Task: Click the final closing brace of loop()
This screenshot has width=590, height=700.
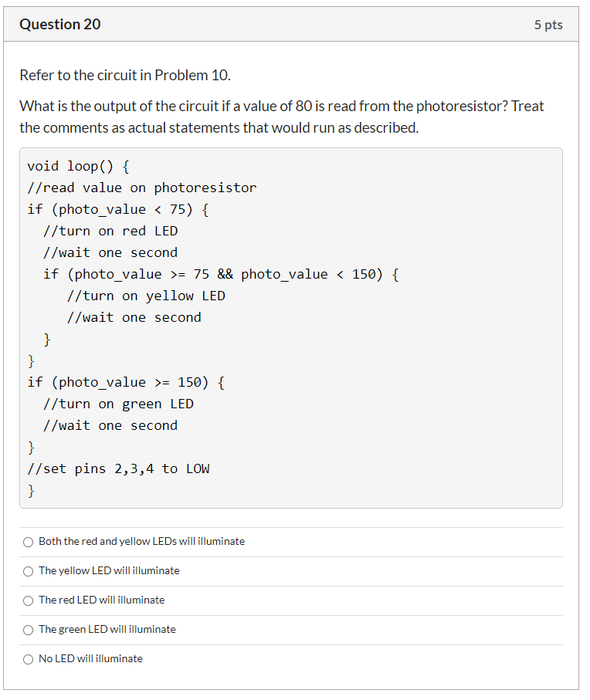Action: click(31, 491)
